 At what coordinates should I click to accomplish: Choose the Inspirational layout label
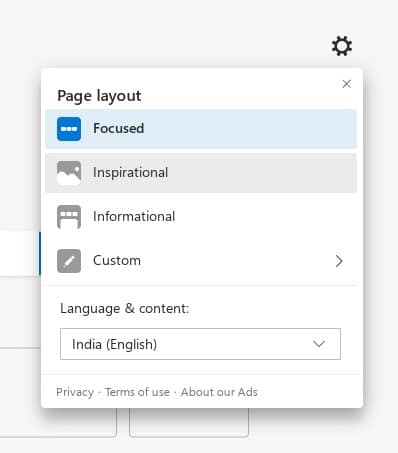pyautogui.click(x=130, y=173)
